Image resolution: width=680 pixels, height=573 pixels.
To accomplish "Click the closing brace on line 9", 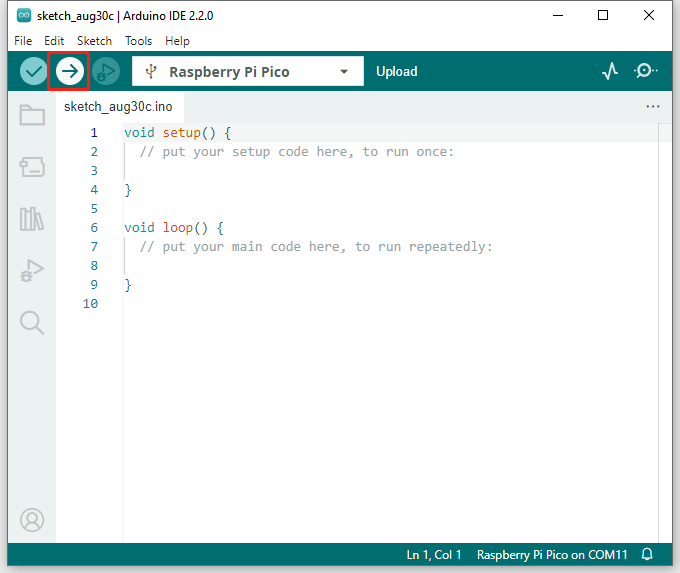I will tap(128, 285).
